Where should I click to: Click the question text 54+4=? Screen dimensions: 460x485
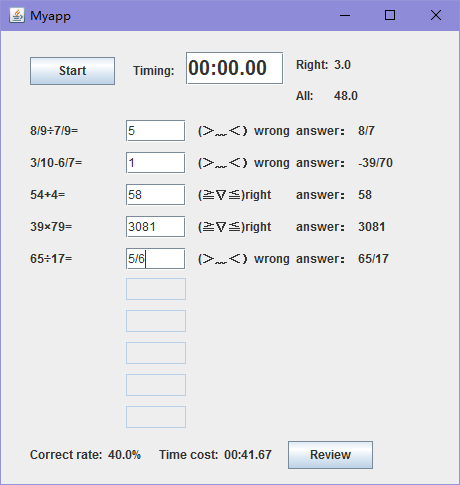48,195
